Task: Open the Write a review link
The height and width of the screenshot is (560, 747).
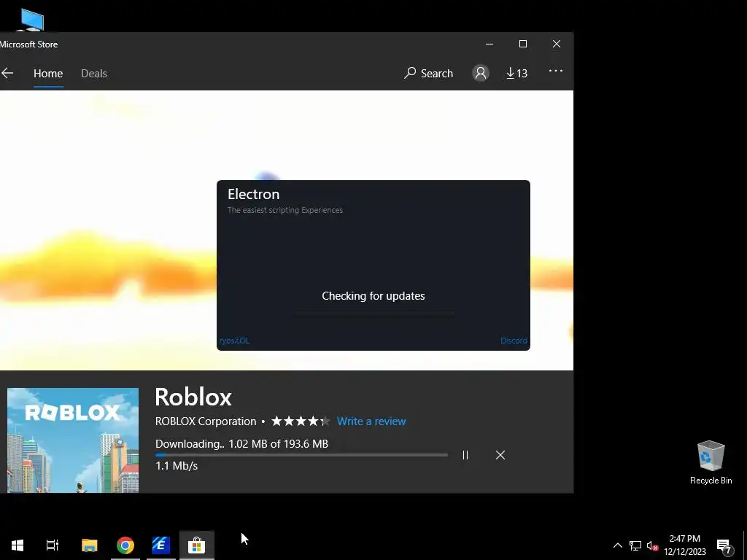Action: [x=371, y=421]
